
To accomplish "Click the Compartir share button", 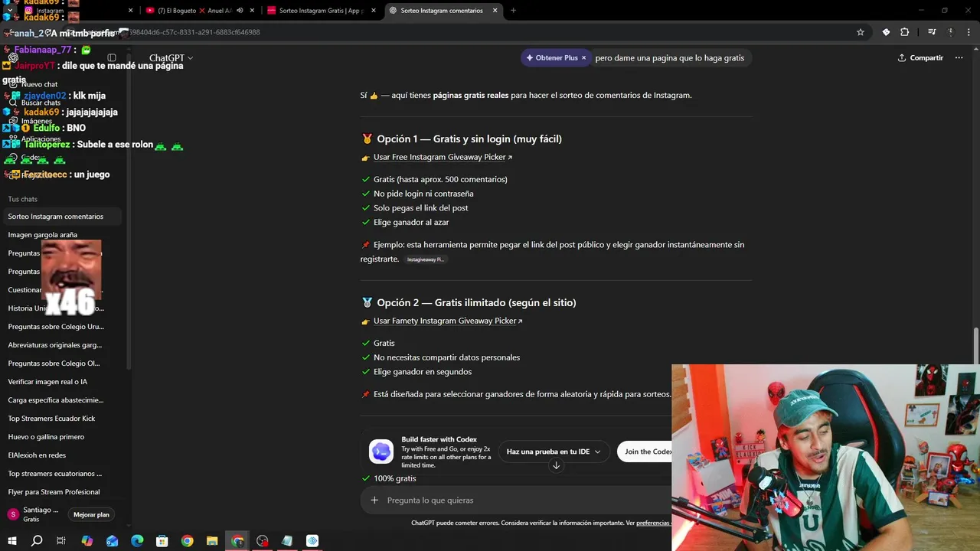I will pyautogui.click(x=920, y=58).
